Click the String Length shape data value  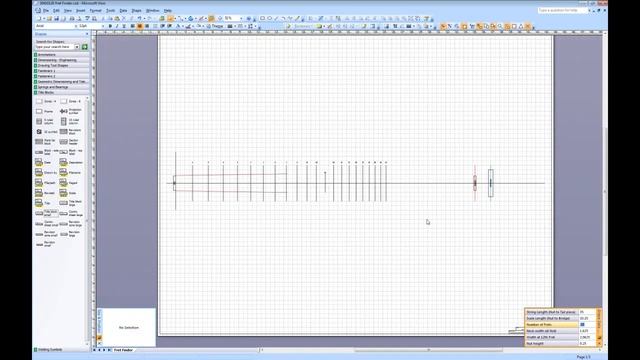click(587, 312)
